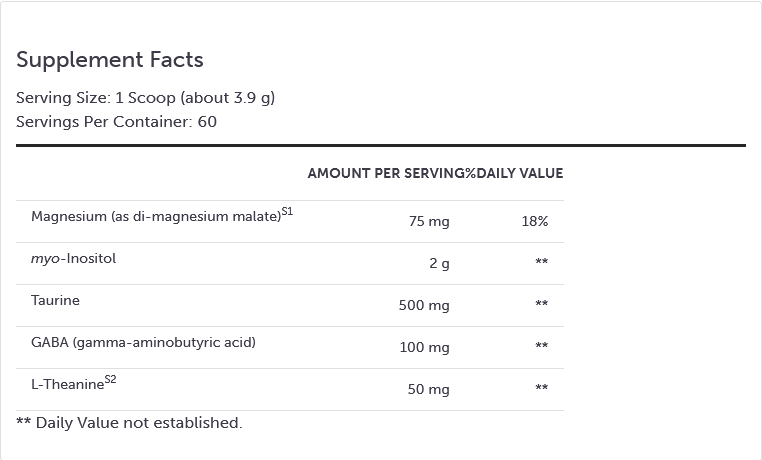The image size is (762, 460).
Task: Click the S1 superscript footnote marker
Action: click(x=287, y=212)
